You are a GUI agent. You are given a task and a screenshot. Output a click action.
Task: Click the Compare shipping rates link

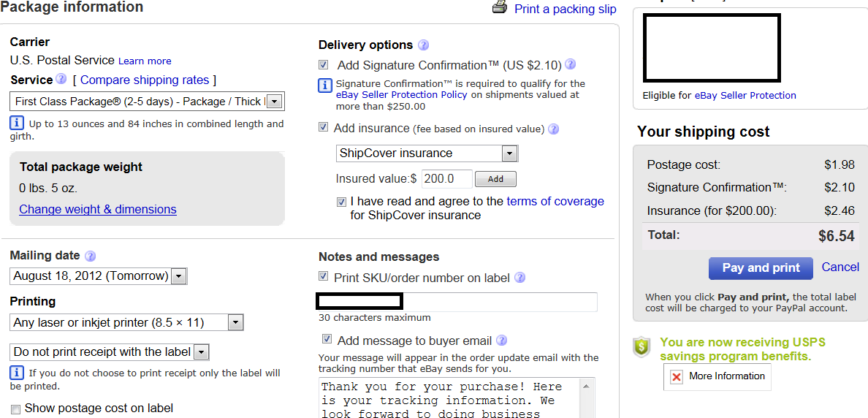point(145,80)
